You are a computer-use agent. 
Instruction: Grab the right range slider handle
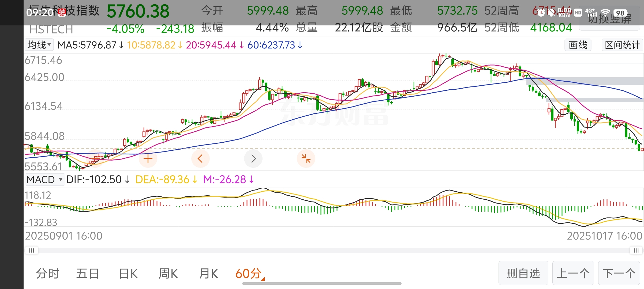tap(636, 250)
